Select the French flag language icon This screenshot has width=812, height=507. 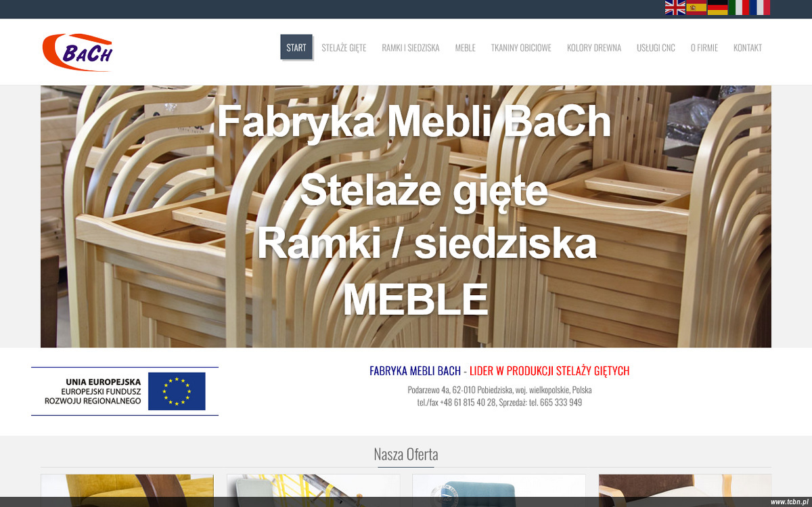click(760, 7)
